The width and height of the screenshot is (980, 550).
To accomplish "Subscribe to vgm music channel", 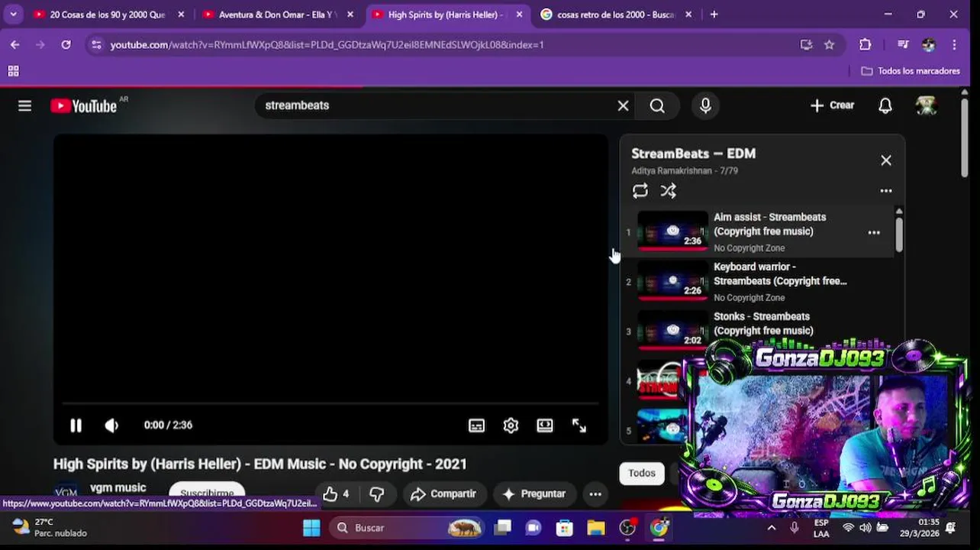I will tap(207, 493).
